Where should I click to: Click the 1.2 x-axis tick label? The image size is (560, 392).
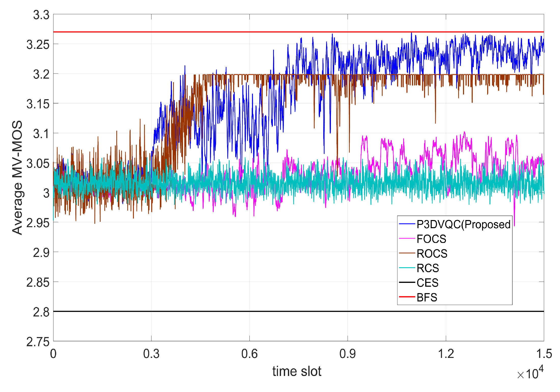pyautogui.click(x=446, y=354)
